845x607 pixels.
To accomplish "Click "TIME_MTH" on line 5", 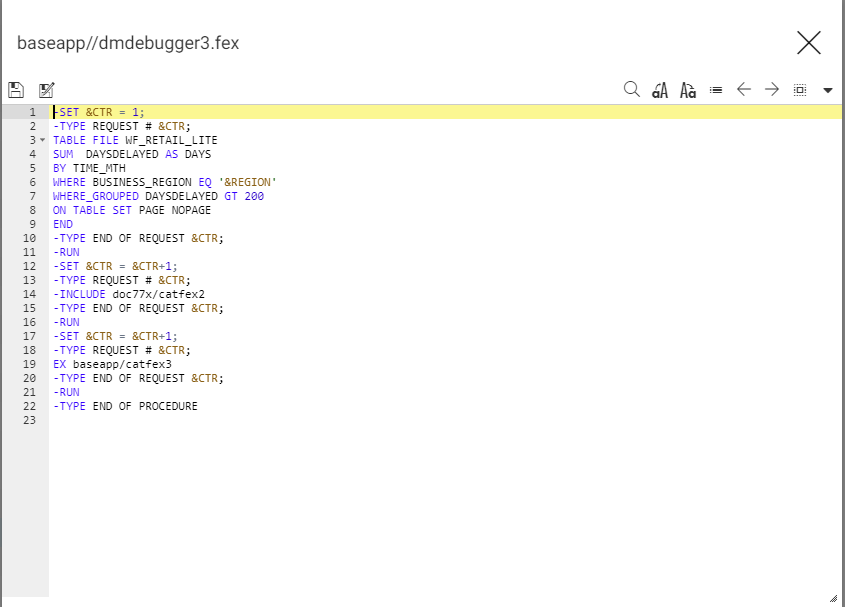I will tap(99, 168).
